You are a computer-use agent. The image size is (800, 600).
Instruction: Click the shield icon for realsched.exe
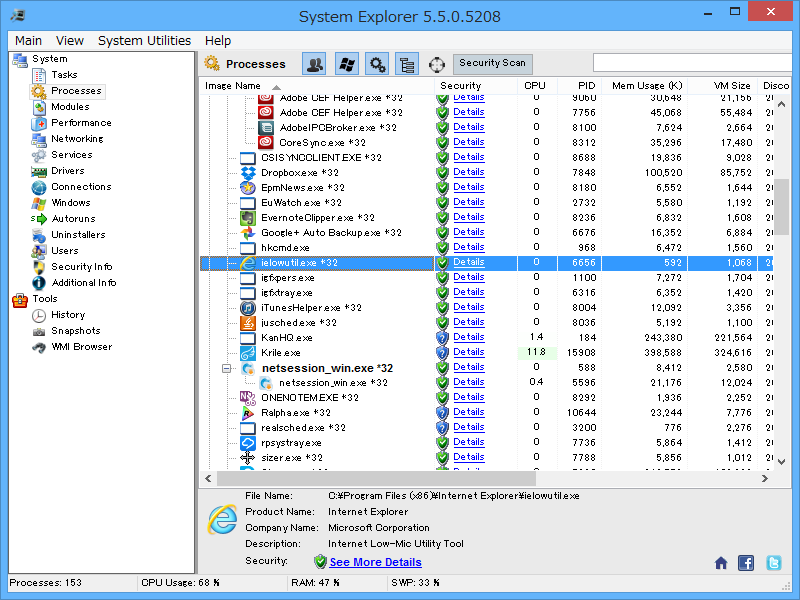pos(442,428)
